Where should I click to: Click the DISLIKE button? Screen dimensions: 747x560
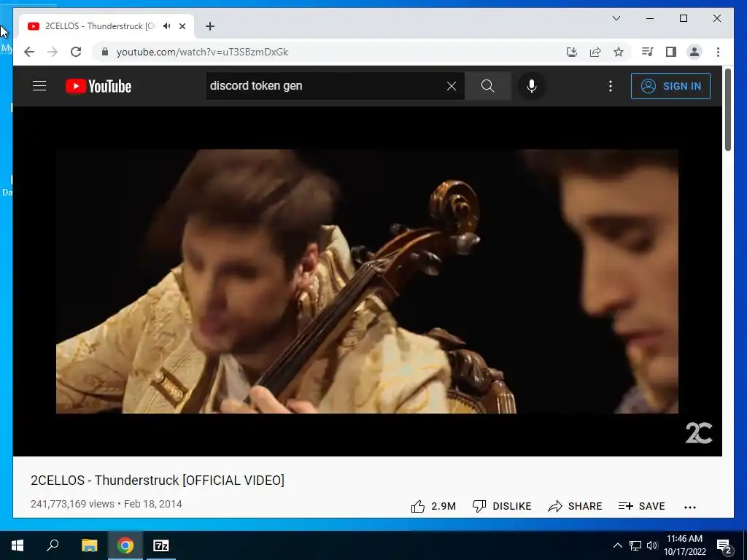(502, 506)
